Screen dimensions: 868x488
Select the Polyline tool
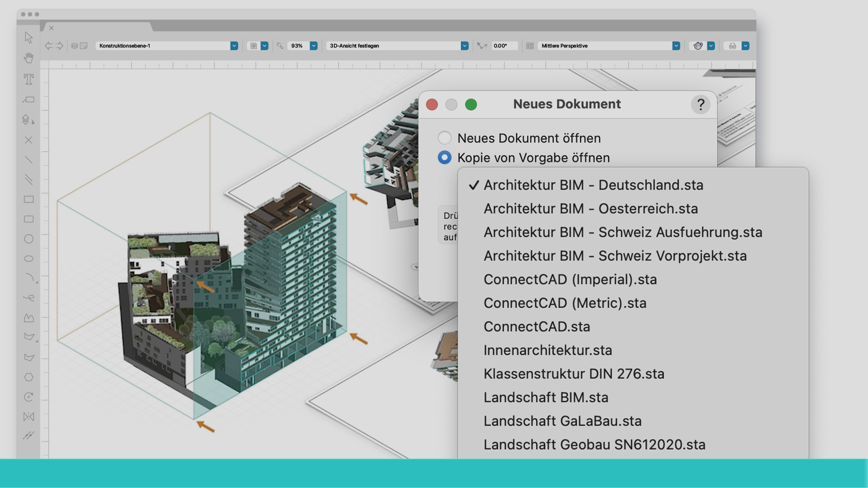(x=28, y=318)
